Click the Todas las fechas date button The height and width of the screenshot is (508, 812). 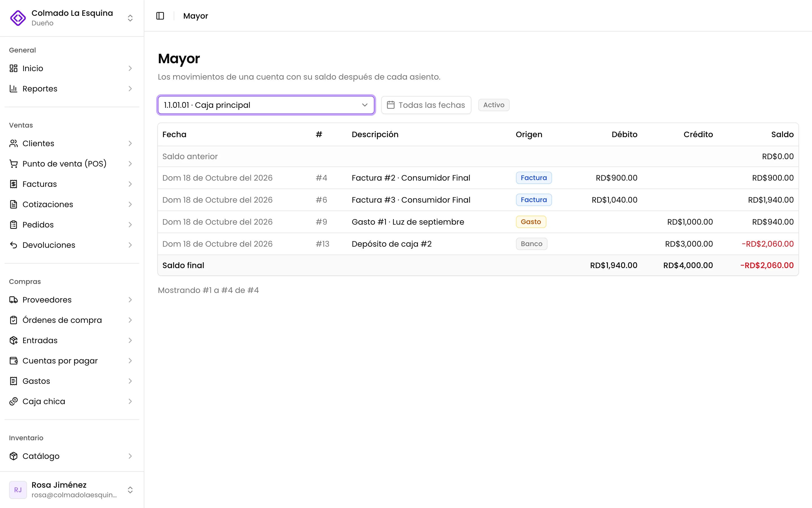(426, 105)
